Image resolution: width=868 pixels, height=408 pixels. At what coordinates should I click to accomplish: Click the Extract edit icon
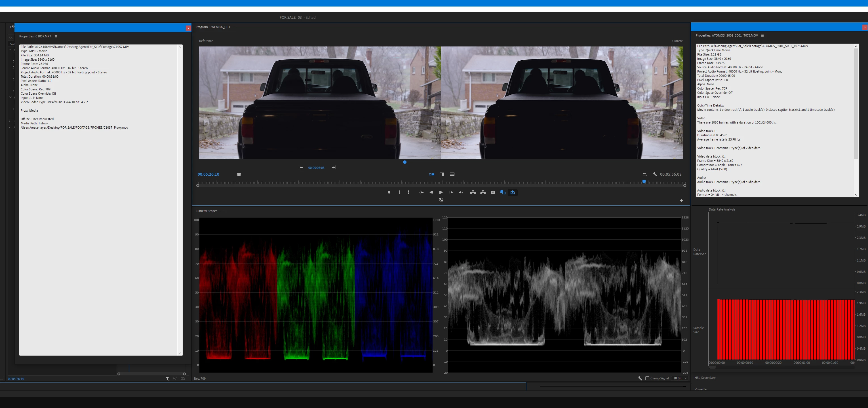pos(483,192)
